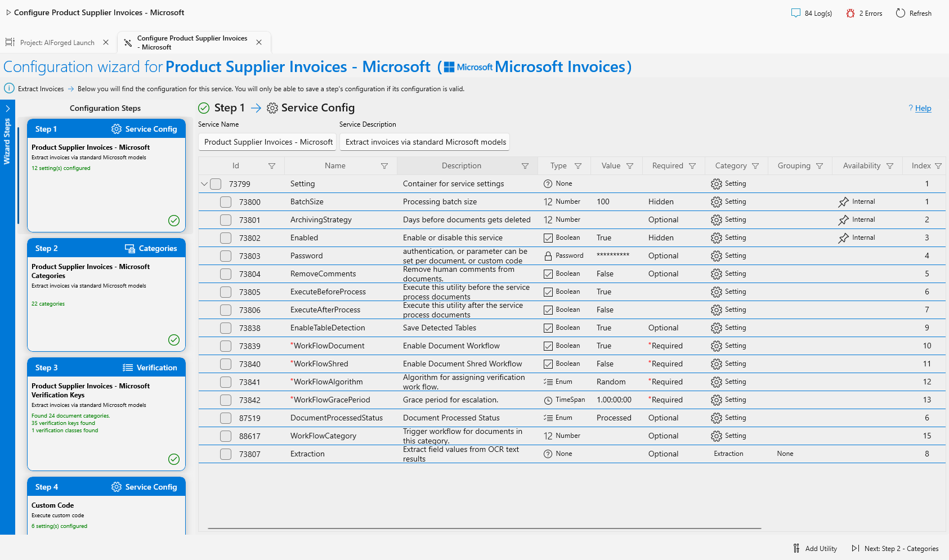The image size is (949, 560).
Task: Click the horizontal scrollbar below the grid
Action: click(484, 528)
